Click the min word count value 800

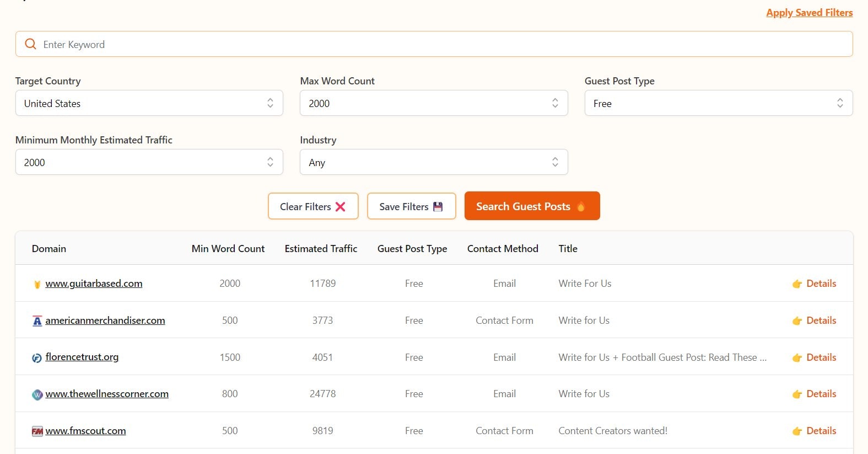click(x=230, y=394)
